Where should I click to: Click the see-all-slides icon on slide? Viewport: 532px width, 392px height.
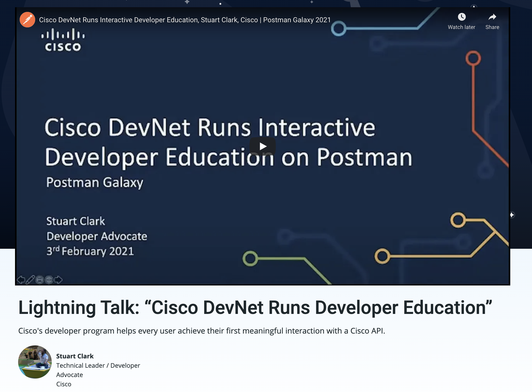pyautogui.click(x=40, y=280)
